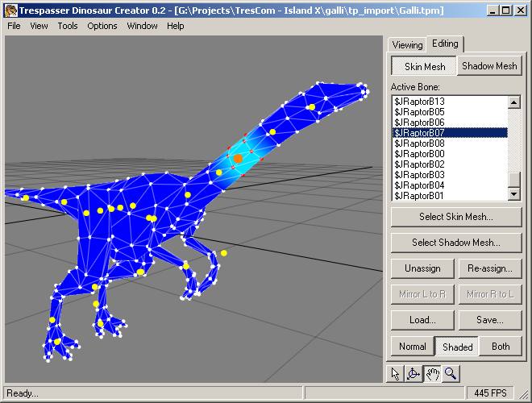The width and height of the screenshot is (532, 403).
Task: Maximize the Dinosaur Creator window
Action: point(505,10)
